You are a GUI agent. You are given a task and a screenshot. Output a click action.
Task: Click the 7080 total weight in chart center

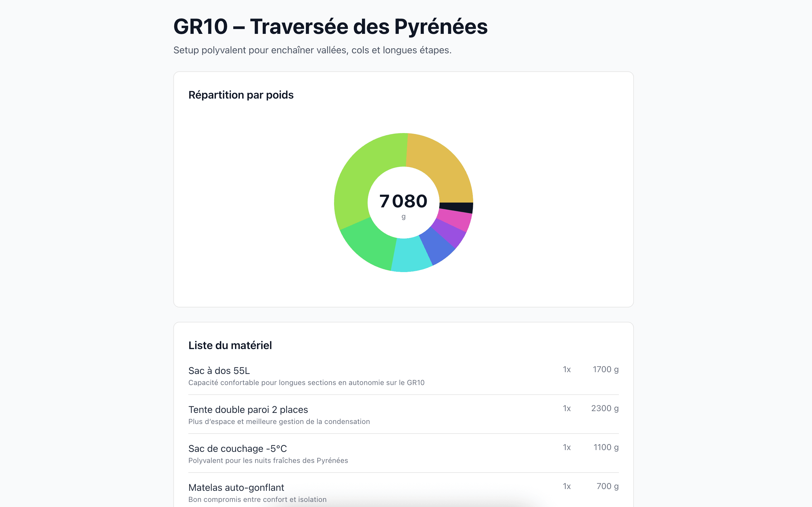(x=403, y=202)
